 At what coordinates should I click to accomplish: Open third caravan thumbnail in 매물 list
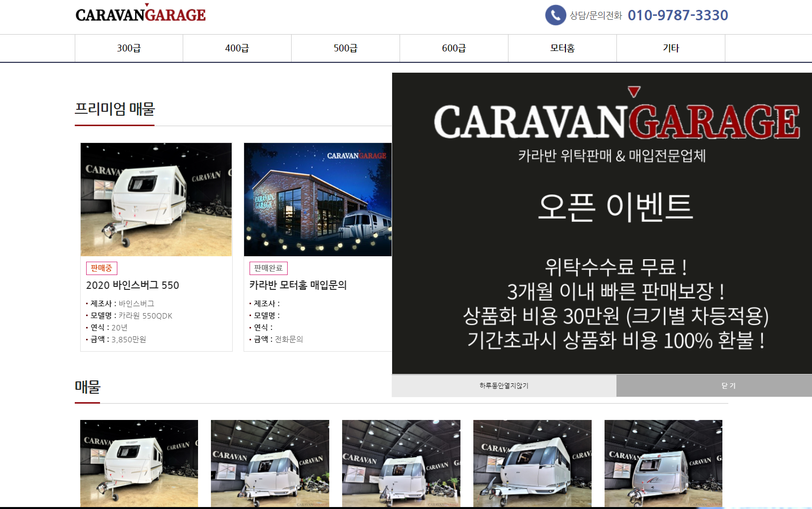coord(401,463)
